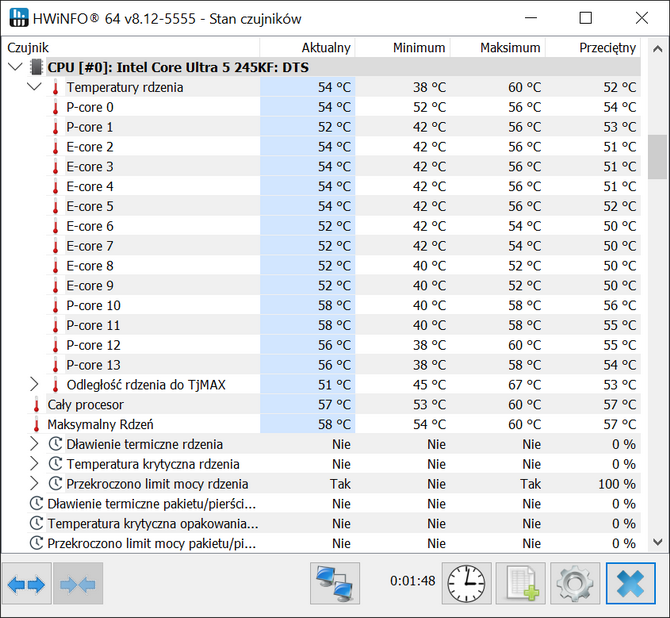Click thermometer icon beside Temperatury rdzenia
This screenshot has height=618, width=670.
55,87
